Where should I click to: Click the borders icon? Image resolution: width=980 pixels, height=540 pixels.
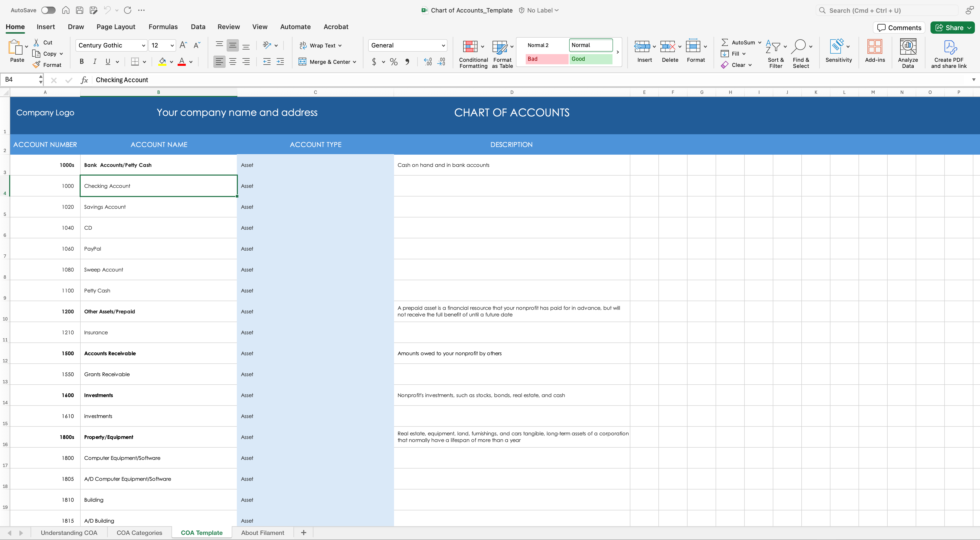tap(135, 62)
